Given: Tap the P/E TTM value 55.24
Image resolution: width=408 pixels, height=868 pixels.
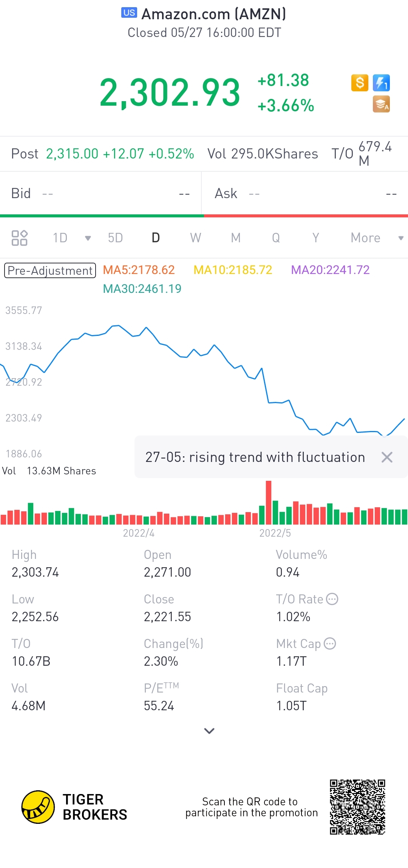Looking at the screenshot, I should tap(159, 706).
